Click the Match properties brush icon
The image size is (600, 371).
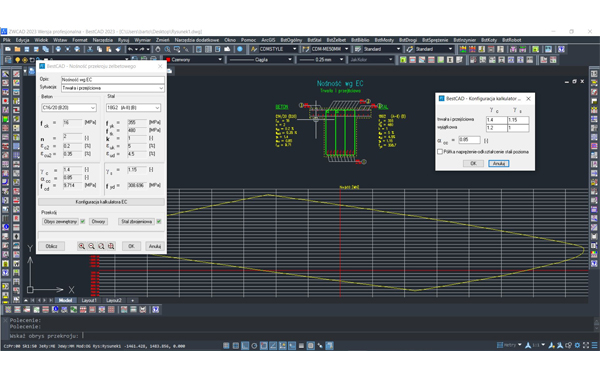118,49
